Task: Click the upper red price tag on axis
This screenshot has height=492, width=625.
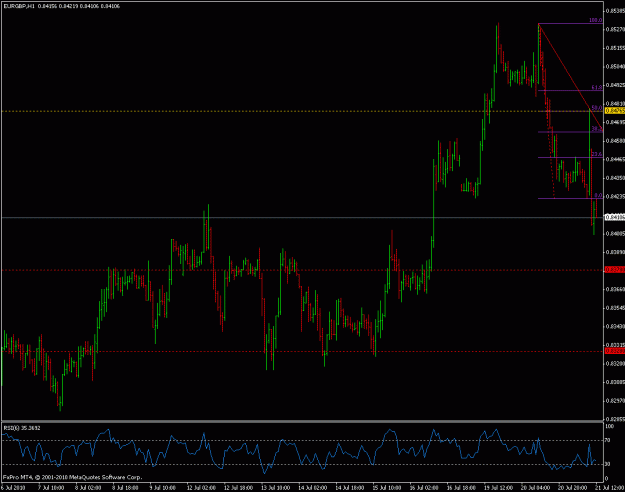Action: click(x=615, y=270)
